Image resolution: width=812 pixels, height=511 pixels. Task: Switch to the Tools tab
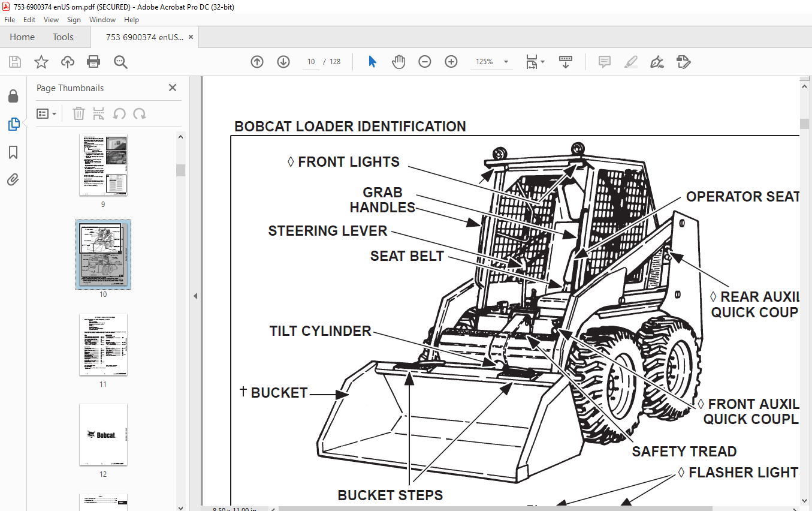[x=63, y=37]
